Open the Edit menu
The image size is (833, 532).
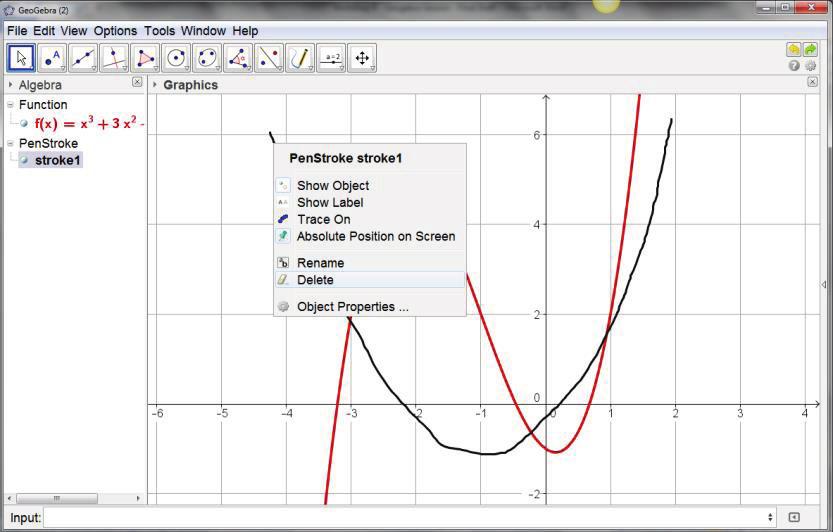pos(44,31)
